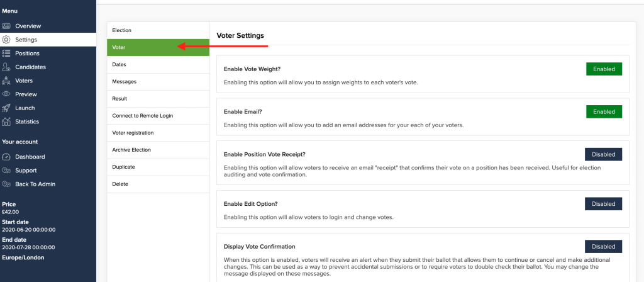
Task: Click the Candidates person icon
Action: pos(6,67)
